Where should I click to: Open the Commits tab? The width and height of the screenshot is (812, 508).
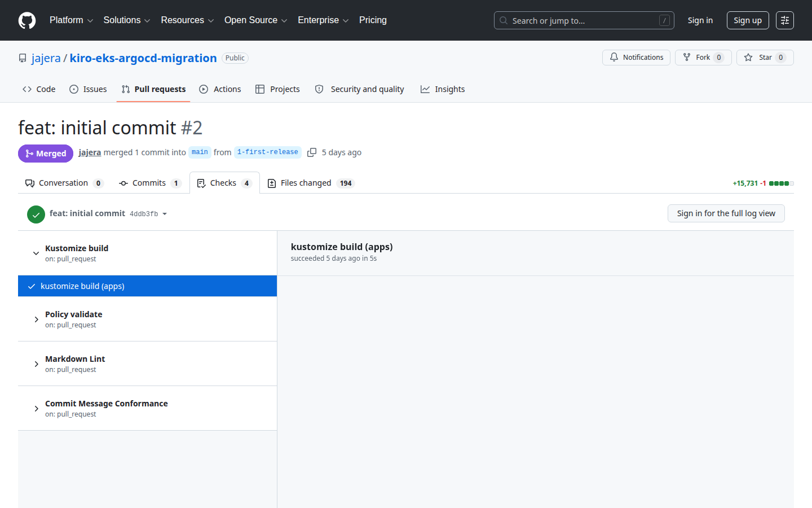click(150, 183)
